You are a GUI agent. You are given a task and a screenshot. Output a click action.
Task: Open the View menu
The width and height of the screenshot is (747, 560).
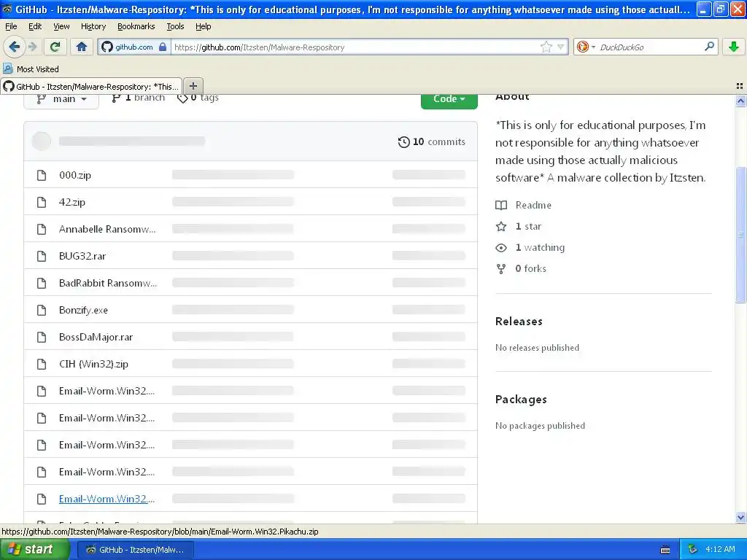point(61,26)
